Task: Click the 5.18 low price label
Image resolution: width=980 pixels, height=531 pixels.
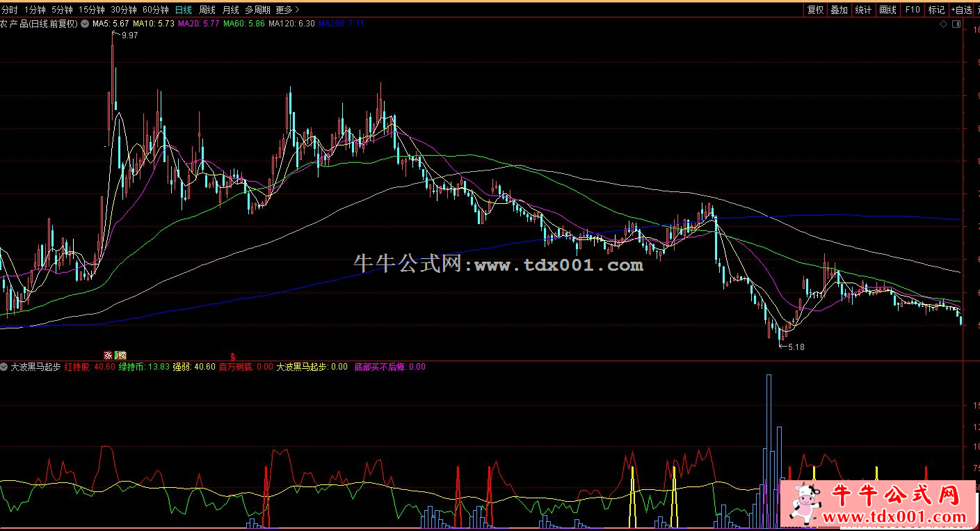Action: pyautogui.click(x=796, y=347)
